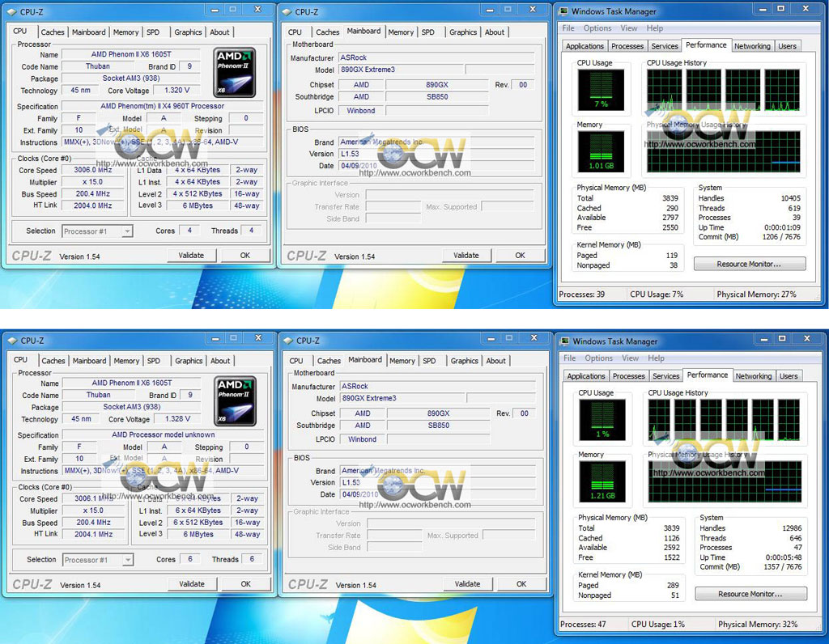Open Resource Monitor in the Task Manager with 47 processes

(750, 594)
